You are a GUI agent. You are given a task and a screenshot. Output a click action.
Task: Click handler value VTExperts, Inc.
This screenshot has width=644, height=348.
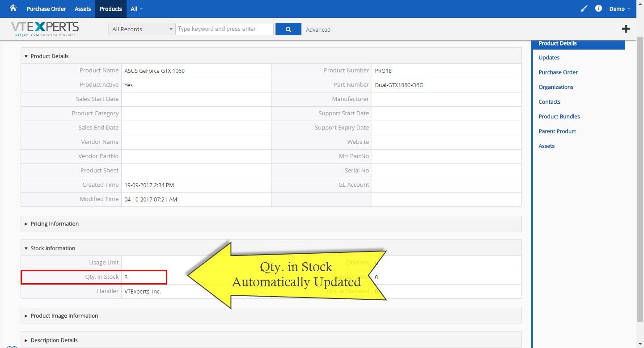143,291
